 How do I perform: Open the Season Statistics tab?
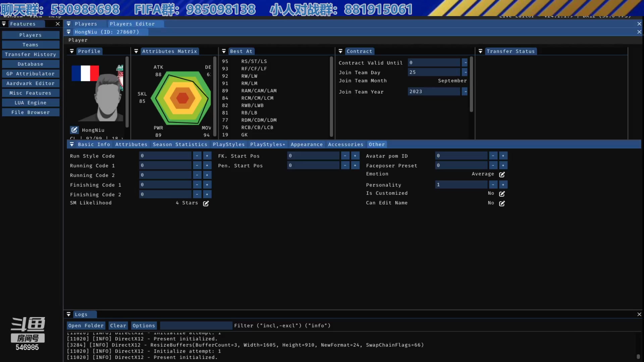pos(180,144)
